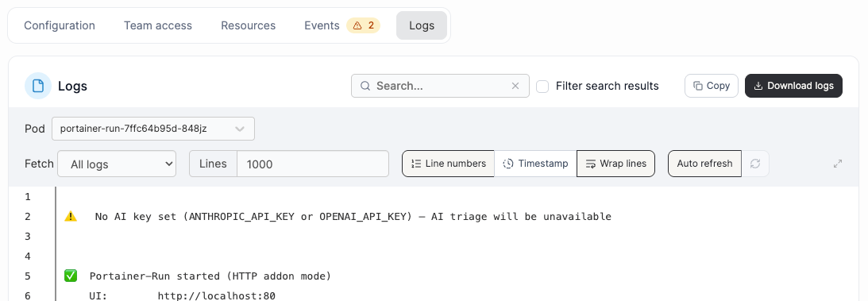Click the green checkmark in log line 5
The width and height of the screenshot is (868, 301).
(x=71, y=276)
